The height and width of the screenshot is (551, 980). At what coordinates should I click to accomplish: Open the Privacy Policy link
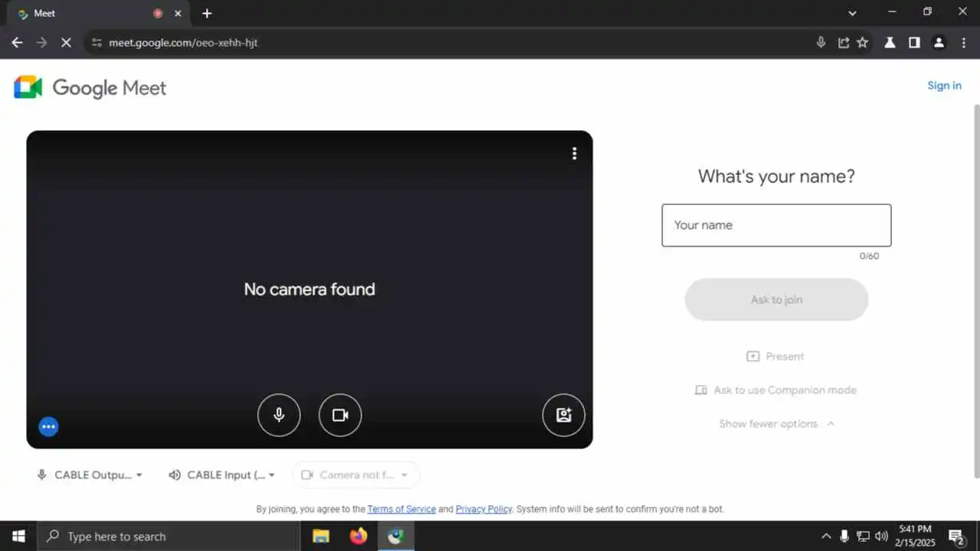(x=484, y=509)
